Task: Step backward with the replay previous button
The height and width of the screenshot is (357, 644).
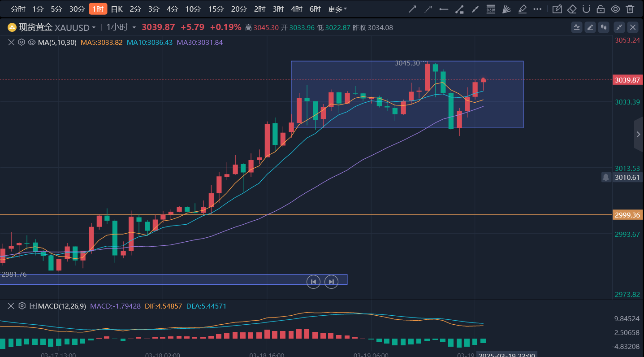Action: pos(313,282)
